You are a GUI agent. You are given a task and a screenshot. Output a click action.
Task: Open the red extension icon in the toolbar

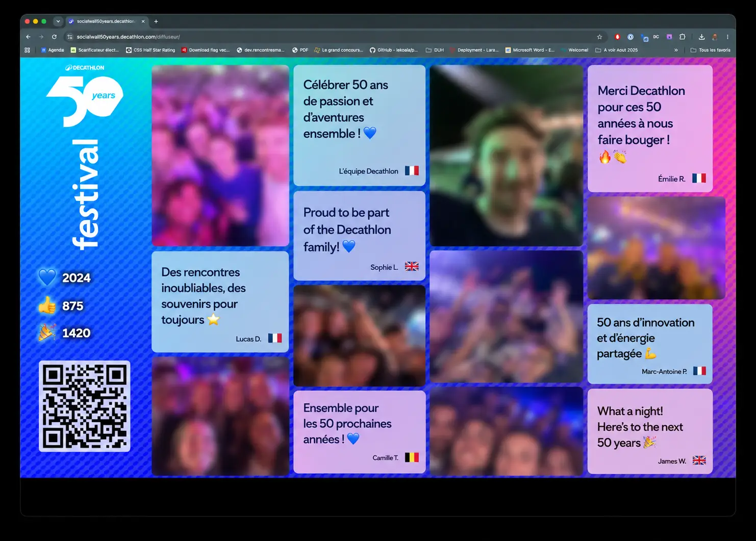617,37
